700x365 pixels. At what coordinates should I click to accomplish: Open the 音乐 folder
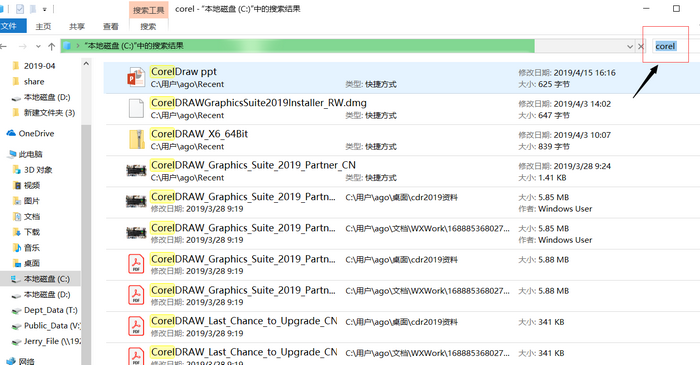pyautogui.click(x=32, y=248)
